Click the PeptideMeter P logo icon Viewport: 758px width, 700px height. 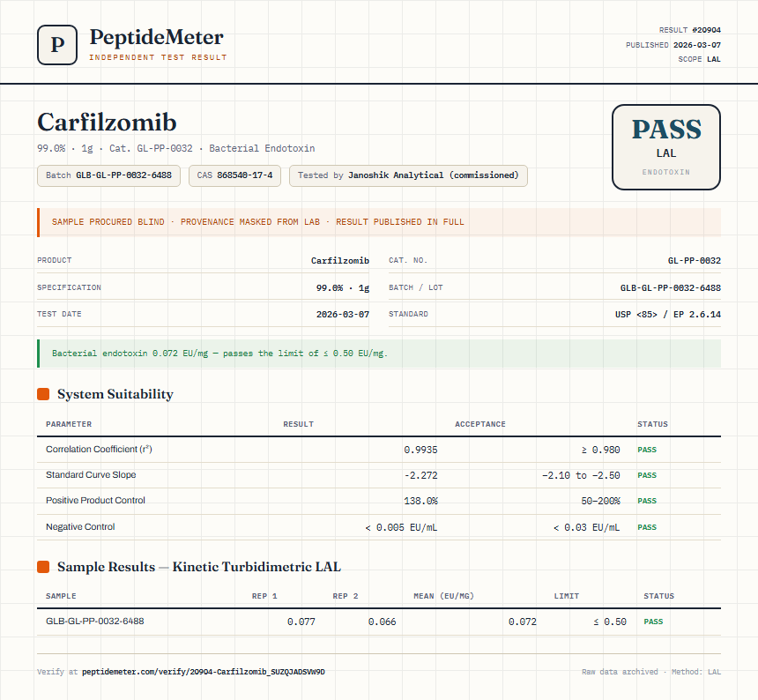coord(57,45)
